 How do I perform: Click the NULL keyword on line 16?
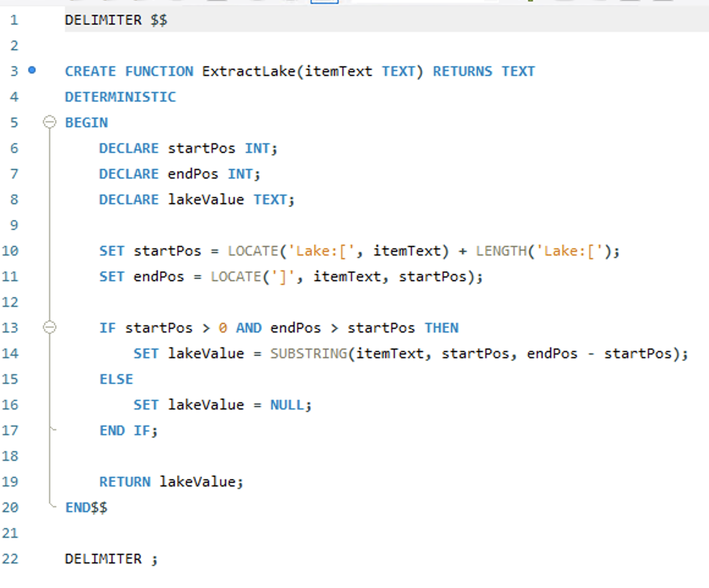click(287, 405)
